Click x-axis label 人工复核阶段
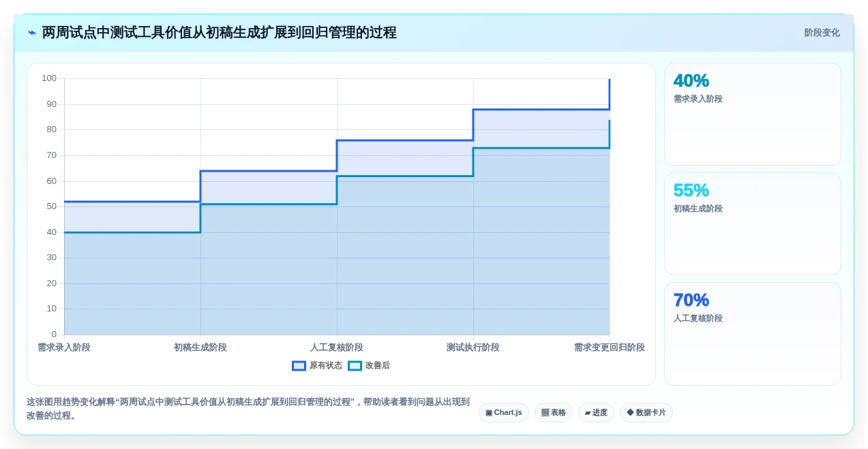The image size is (868, 449). (x=337, y=347)
